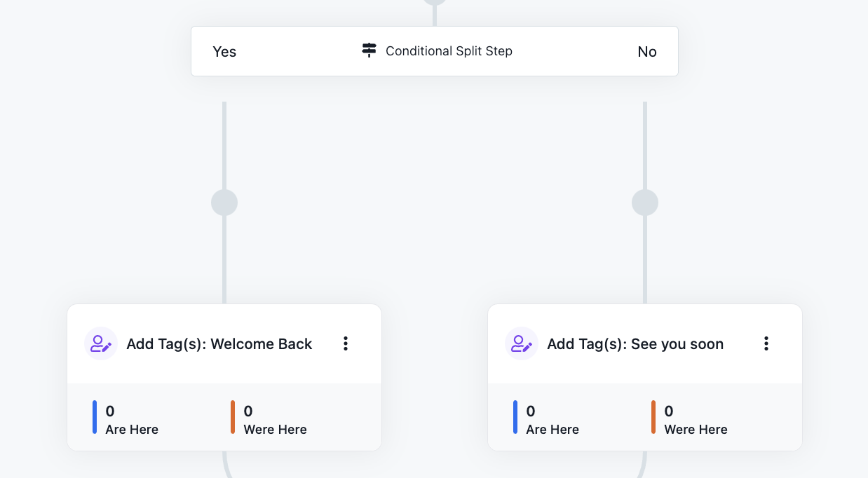Click the Conditional Split signpost icon

click(369, 50)
